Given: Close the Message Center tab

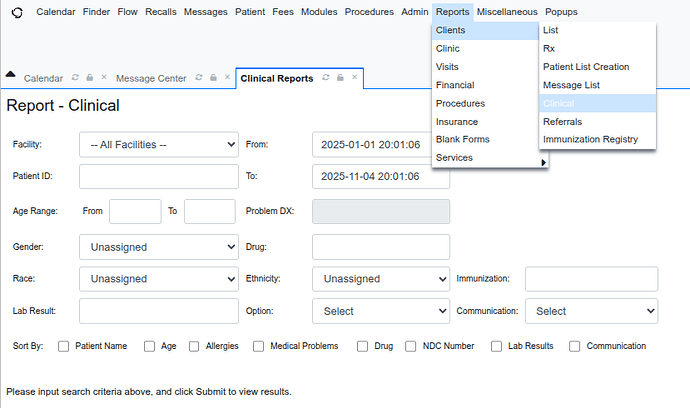Looking at the screenshot, I should pos(227,78).
